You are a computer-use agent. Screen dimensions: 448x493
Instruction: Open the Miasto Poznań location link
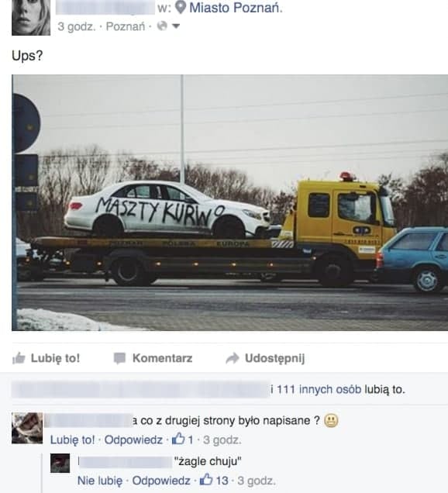click(x=236, y=8)
